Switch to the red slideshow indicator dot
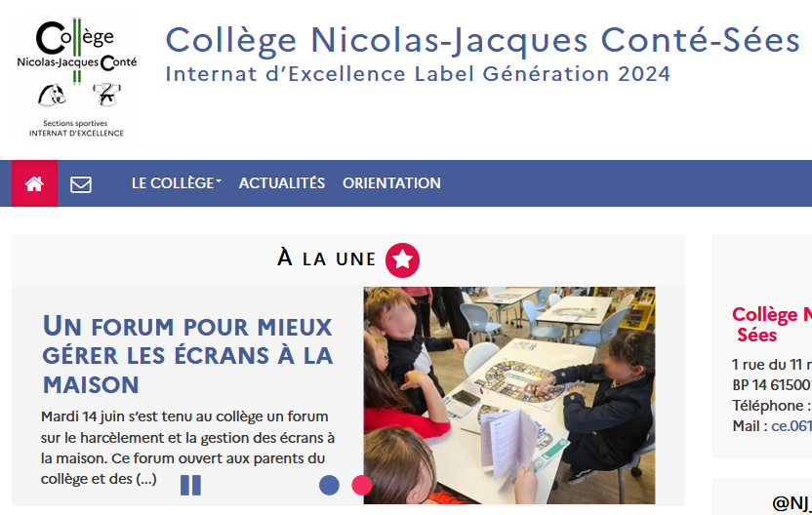 362,485
